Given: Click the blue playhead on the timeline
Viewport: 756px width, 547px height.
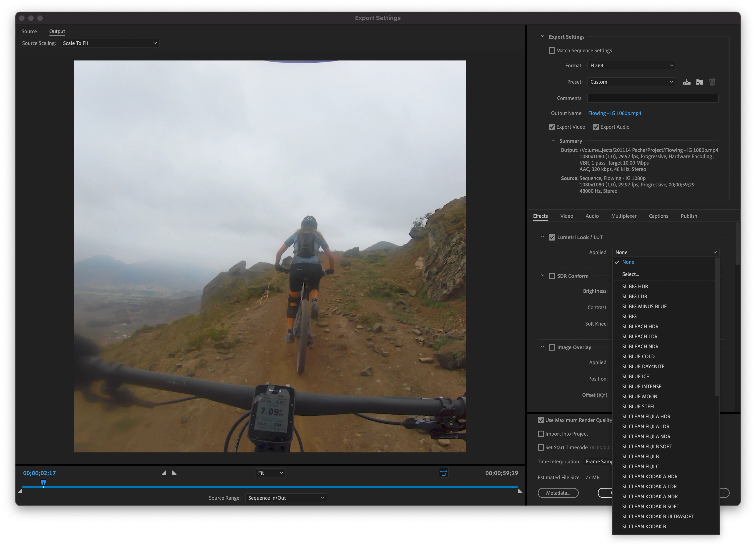Looking at the screenshot, I should (x=43, y=483).
